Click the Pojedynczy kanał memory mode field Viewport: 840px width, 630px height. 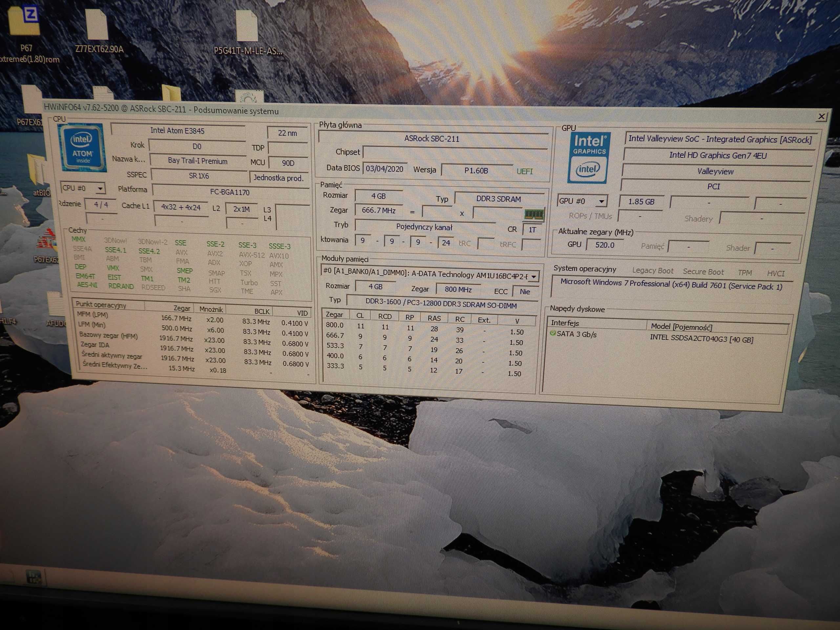click(x=424, y=227)
